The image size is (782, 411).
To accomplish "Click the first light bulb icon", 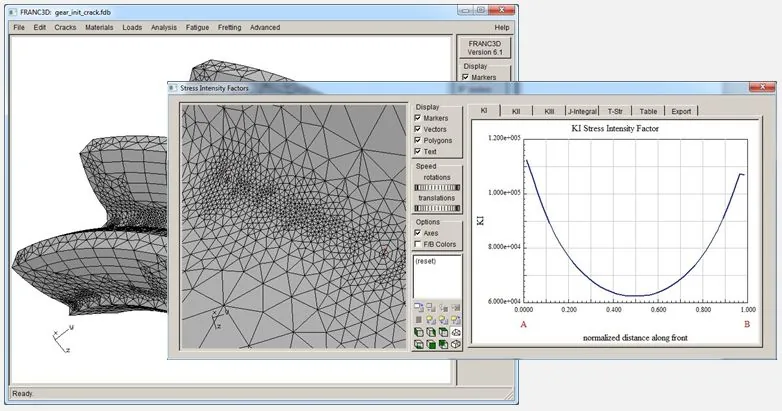I will click(431, 319).
